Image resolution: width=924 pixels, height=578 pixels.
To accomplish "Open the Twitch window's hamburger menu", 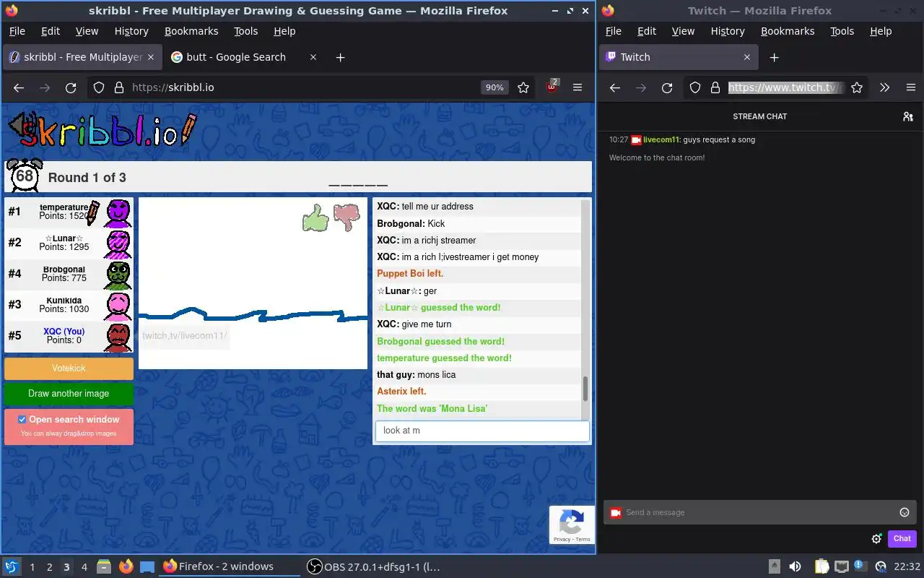I will [x=911, y=87].
